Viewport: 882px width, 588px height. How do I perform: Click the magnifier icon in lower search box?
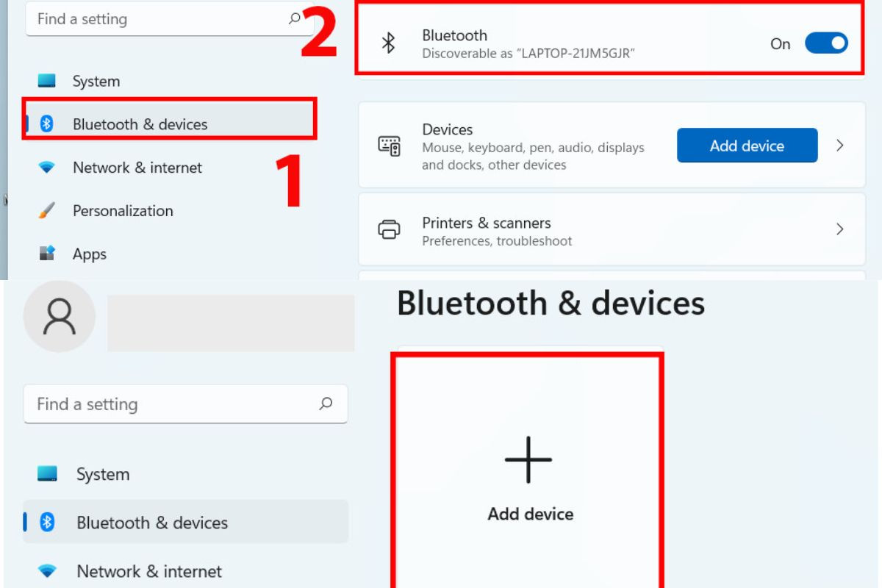tap(326, 404)
